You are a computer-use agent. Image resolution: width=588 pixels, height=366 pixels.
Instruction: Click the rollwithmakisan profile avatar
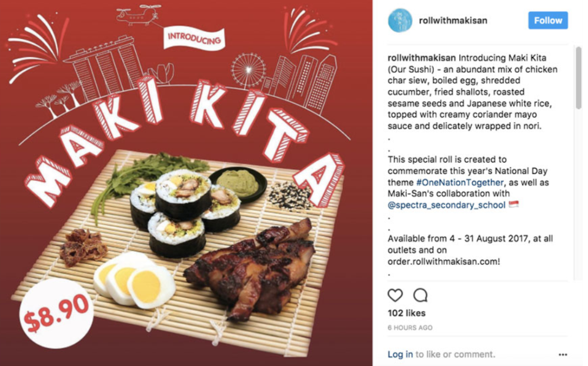coord(400,20)
